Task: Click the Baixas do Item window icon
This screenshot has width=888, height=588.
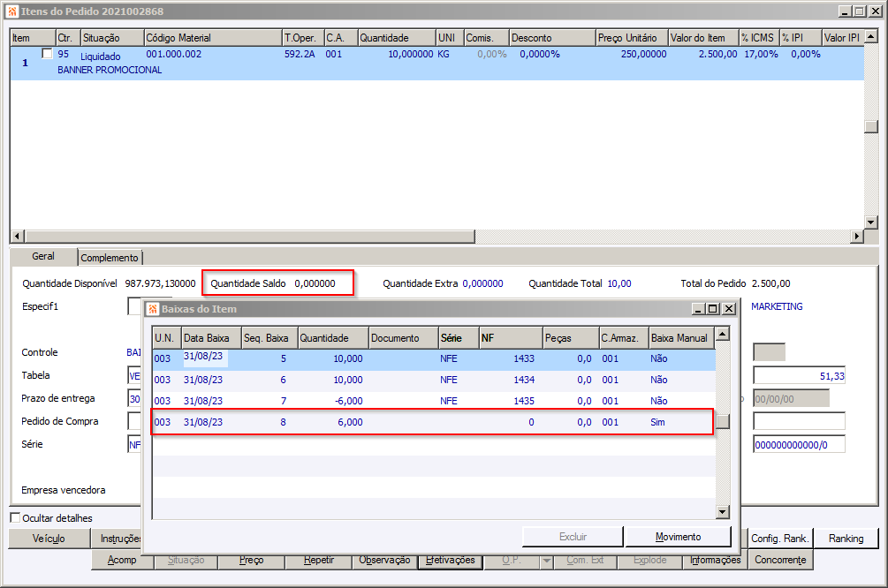Action: (x=152, y=309)
